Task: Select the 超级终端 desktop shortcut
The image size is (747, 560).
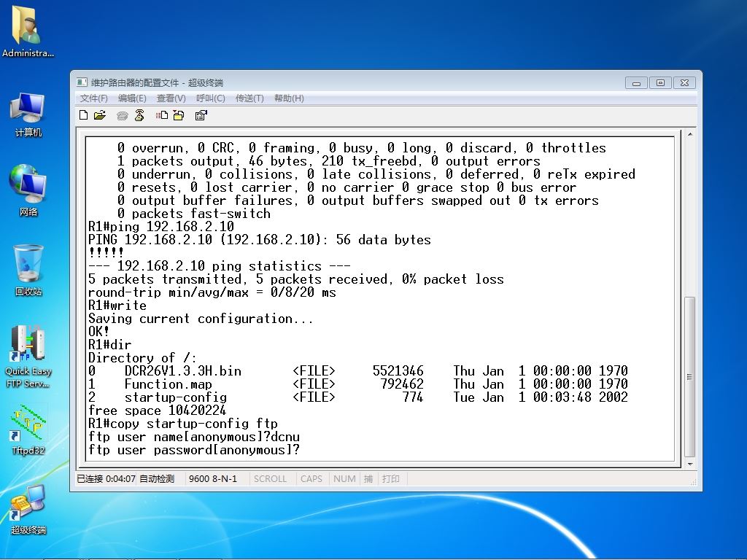Action: tap(28, 510)
